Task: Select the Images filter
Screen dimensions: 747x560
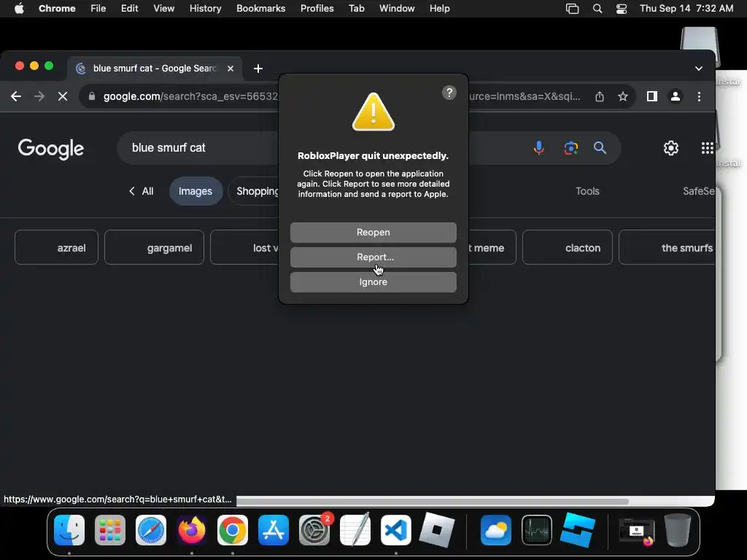Action: [196, 192]
